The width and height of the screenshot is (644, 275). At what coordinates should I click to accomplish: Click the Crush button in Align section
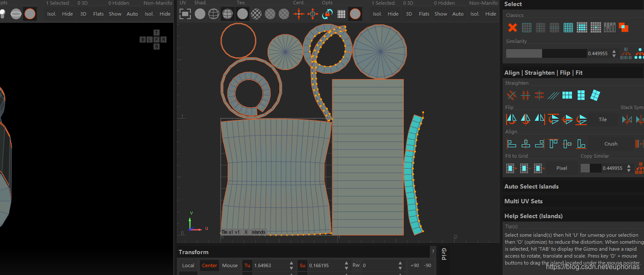click(x=611, y=144)
